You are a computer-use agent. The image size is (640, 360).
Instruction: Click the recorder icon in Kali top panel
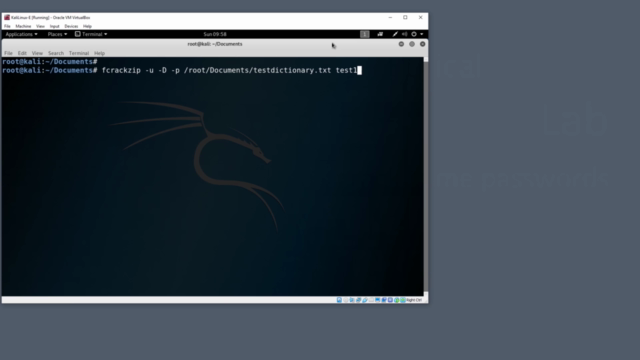point(380,34)
